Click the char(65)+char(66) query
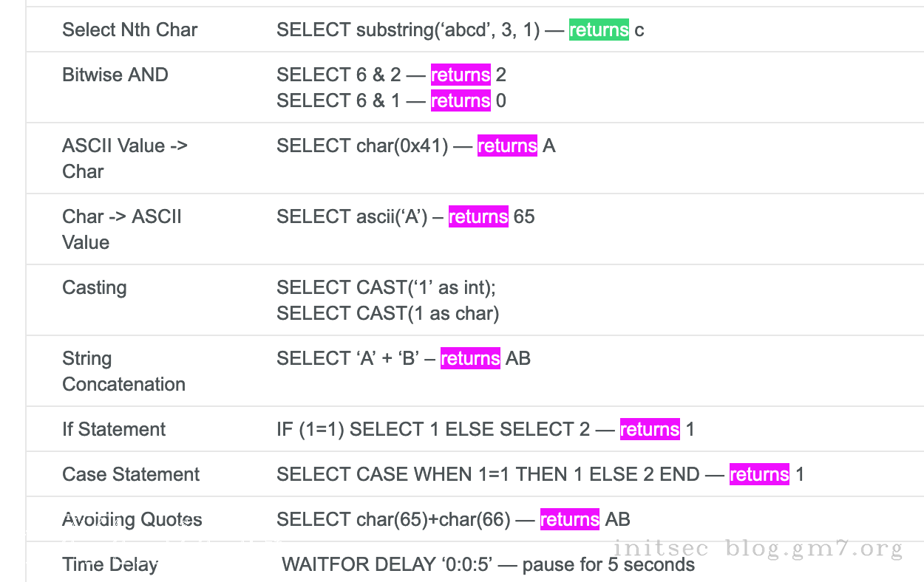Viewport: 924px width, 582px height. 393,520
